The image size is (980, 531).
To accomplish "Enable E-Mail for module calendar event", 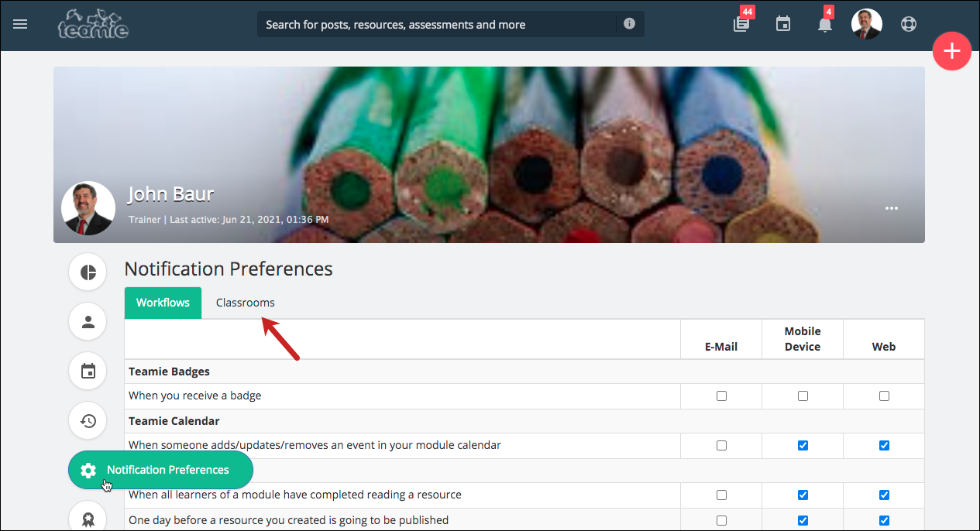I will pyautogui.click(x=721, y=445).
